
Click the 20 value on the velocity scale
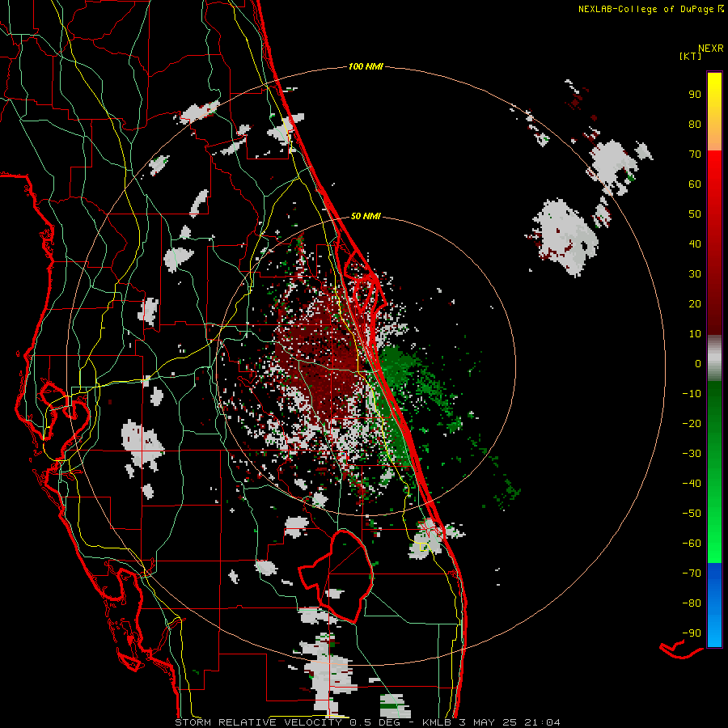695,304
